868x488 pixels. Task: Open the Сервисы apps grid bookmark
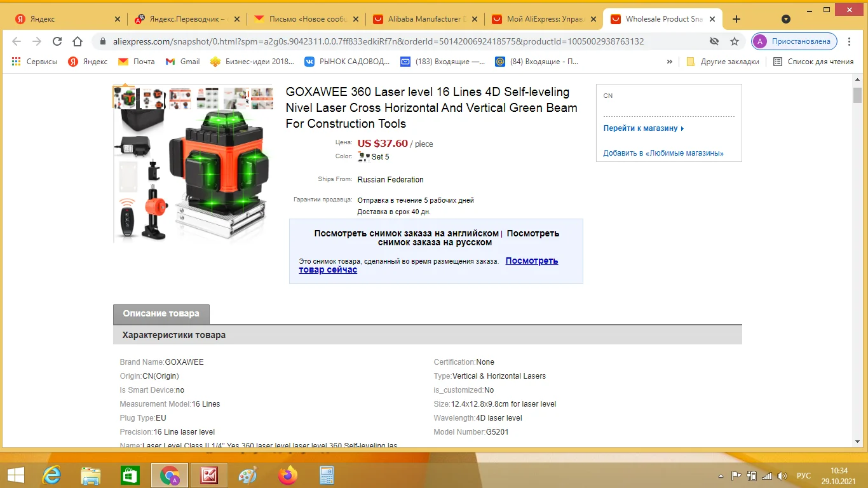coord(35,62)
